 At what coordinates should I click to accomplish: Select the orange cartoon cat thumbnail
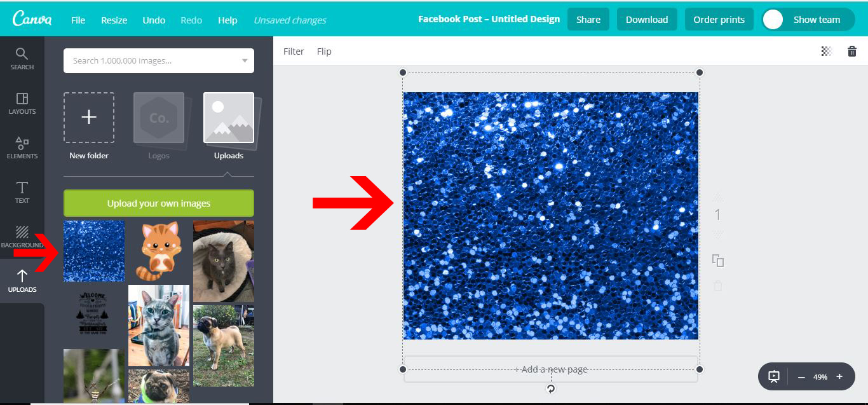pos(158,251)
